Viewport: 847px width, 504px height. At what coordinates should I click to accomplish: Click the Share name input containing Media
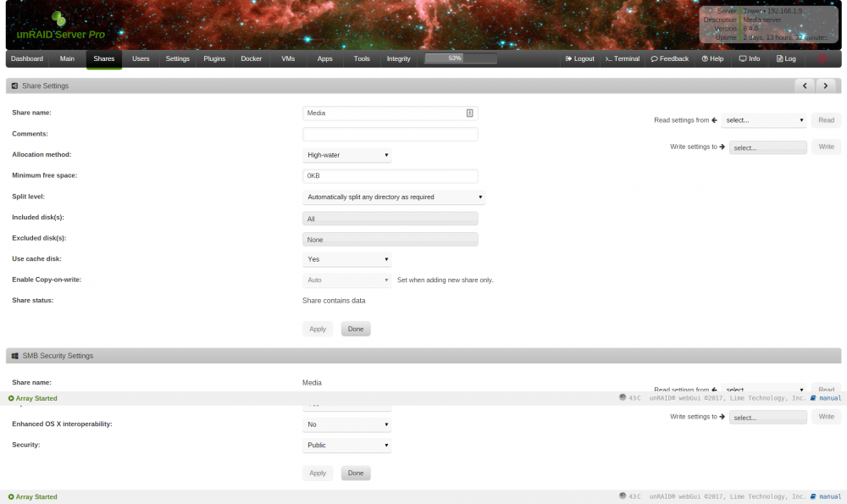[x=390, y=113]
